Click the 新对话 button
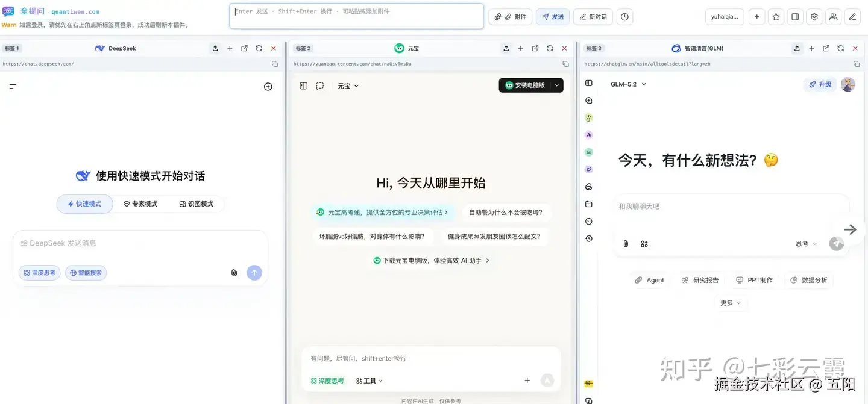Screen dimensions: 868x404 coord(593,17)
